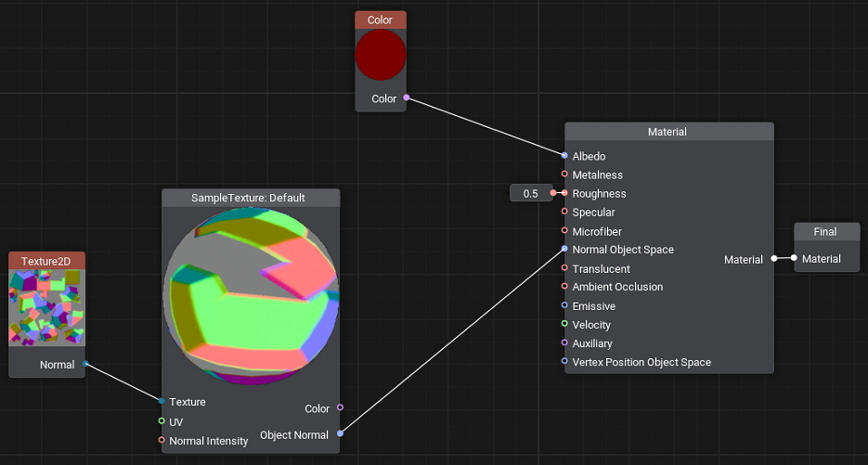This screenshot has width=868, height=465.
Task: Click the dark red color swatch
Action: tap(381, 55)
